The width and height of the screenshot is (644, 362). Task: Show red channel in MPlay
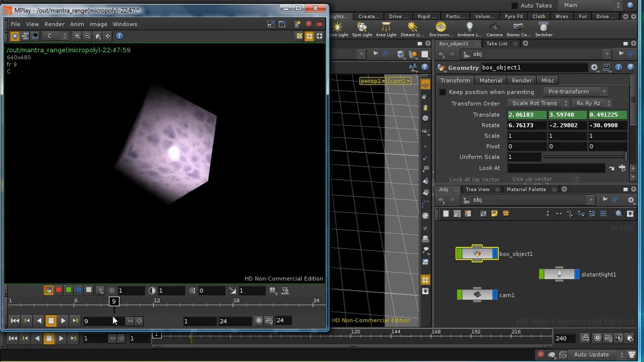pyautogui.click(x=58, y=290)
